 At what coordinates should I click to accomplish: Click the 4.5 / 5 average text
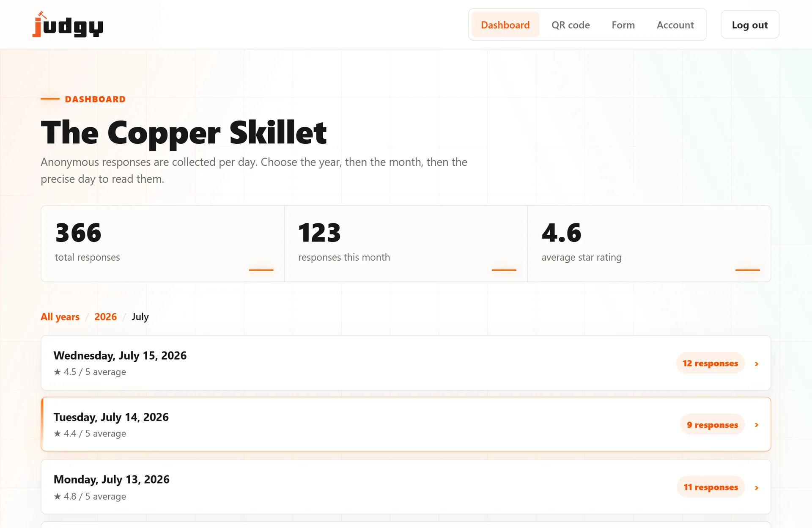pyautogui.click(x=95, y=372)
